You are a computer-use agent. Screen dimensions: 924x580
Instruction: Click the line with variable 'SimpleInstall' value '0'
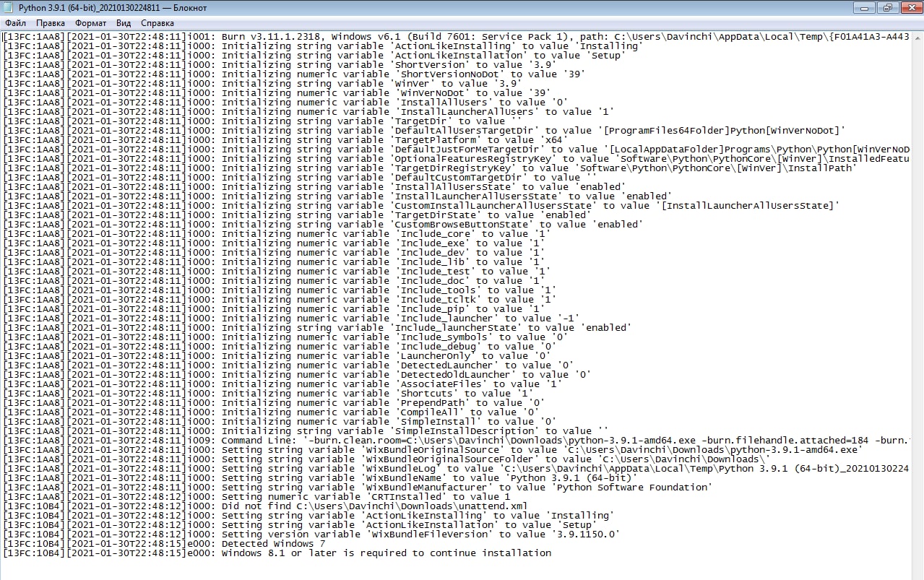click(280, 421)
